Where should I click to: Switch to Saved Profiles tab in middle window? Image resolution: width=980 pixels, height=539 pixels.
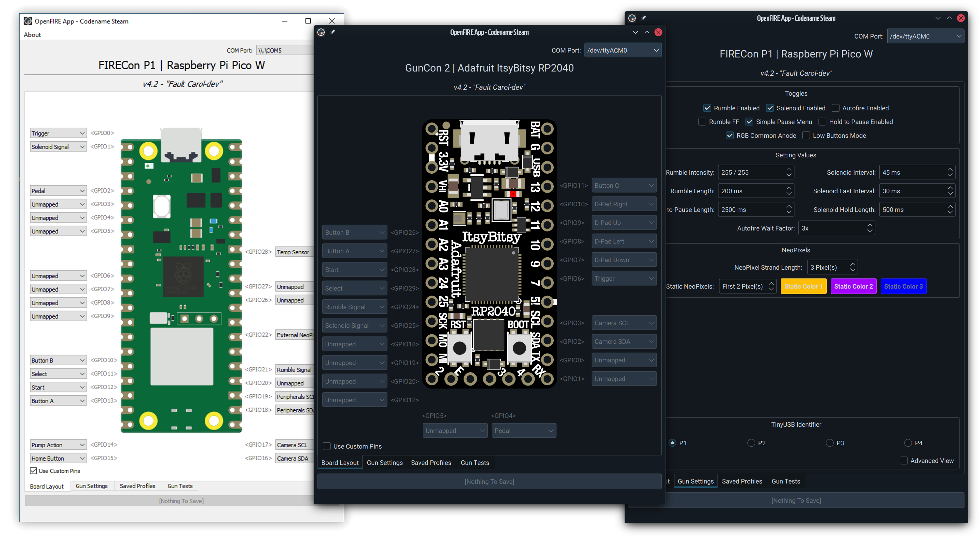[x=431, y=463]
